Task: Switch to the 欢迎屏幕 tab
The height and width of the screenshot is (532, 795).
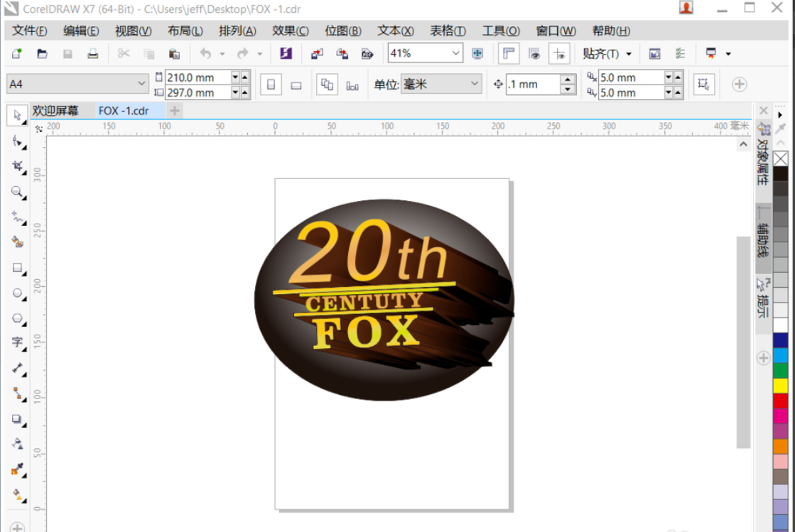Action: [55, 111]
